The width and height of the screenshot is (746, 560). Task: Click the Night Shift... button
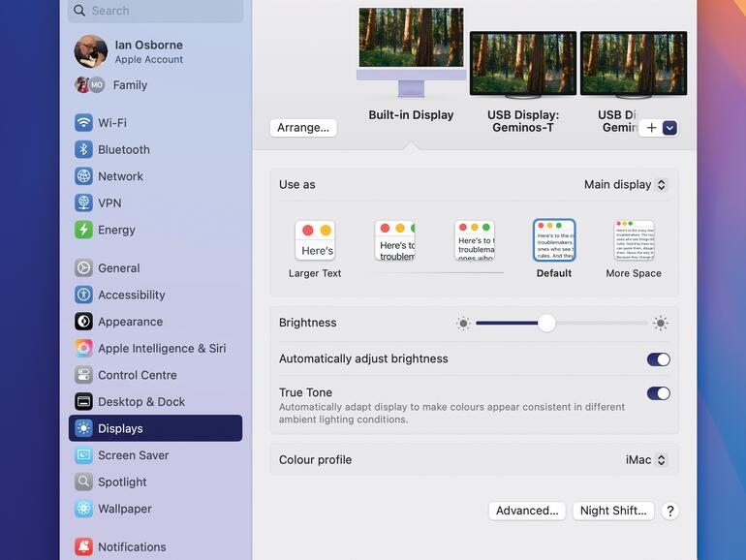coord(613,511)
